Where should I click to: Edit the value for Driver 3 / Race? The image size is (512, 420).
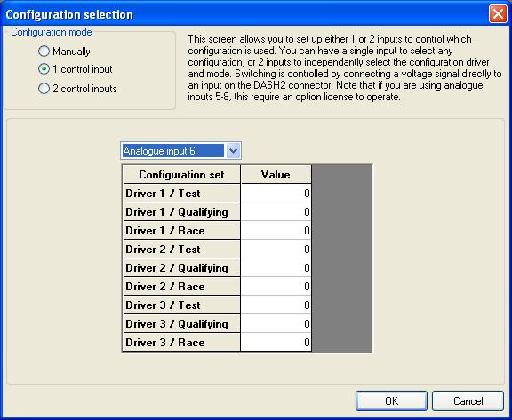pos(276,342)
